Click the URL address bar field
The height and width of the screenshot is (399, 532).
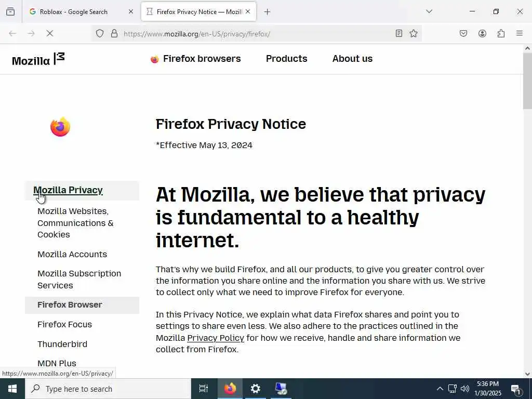(x=249, y=34)
